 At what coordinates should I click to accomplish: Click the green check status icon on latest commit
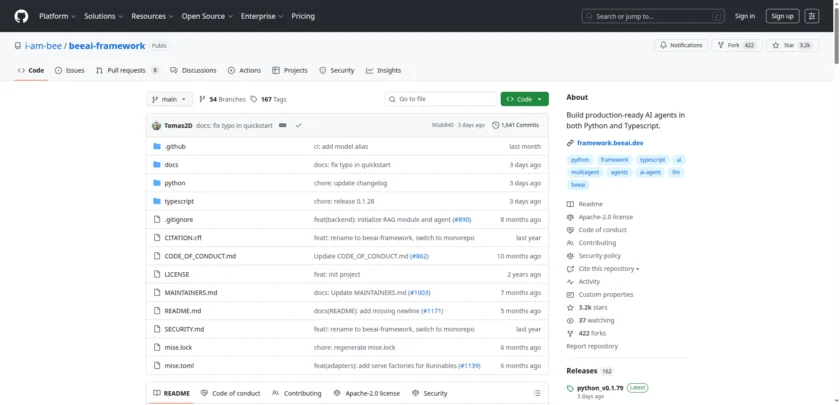click(x=298, y=125)
